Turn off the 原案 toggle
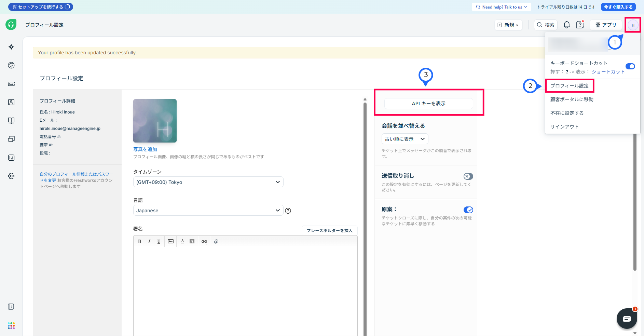The width and height of the screenshot is (644, 336). pyautogui.click(x=468, y=210)
